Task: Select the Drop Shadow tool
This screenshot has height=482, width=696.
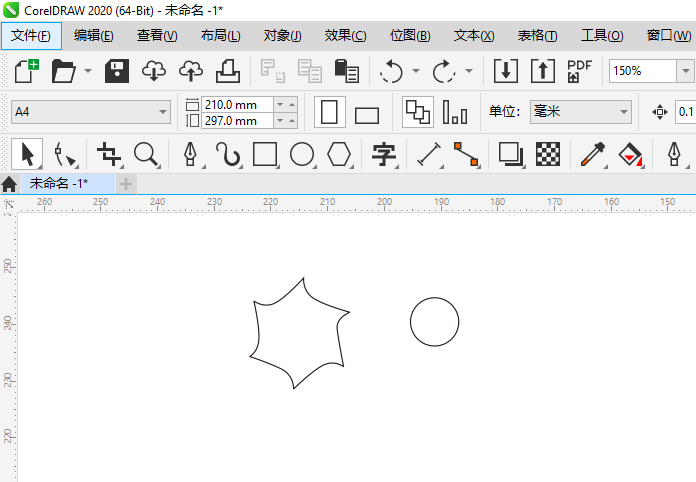Action: pyautogui.click(x=511, y=154)
